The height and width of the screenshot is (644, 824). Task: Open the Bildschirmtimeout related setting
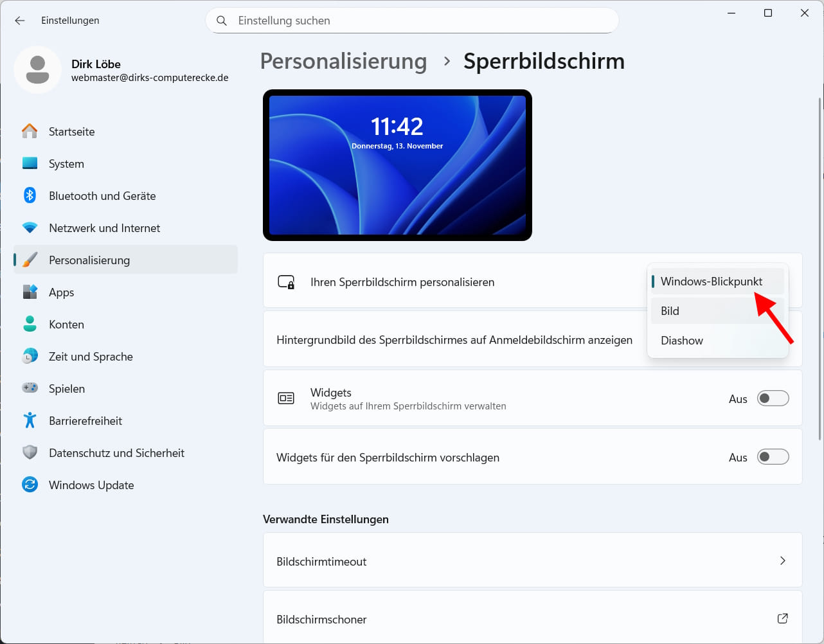532,560
